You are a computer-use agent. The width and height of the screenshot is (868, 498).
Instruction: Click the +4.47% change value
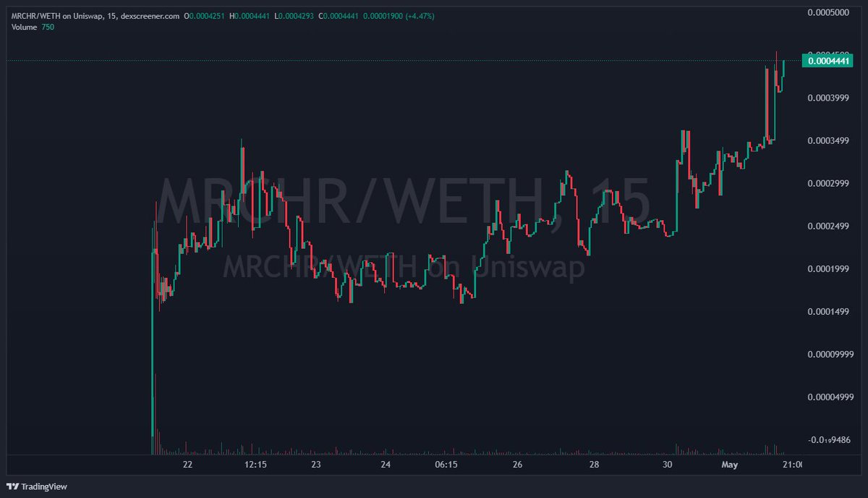(419, 14)
